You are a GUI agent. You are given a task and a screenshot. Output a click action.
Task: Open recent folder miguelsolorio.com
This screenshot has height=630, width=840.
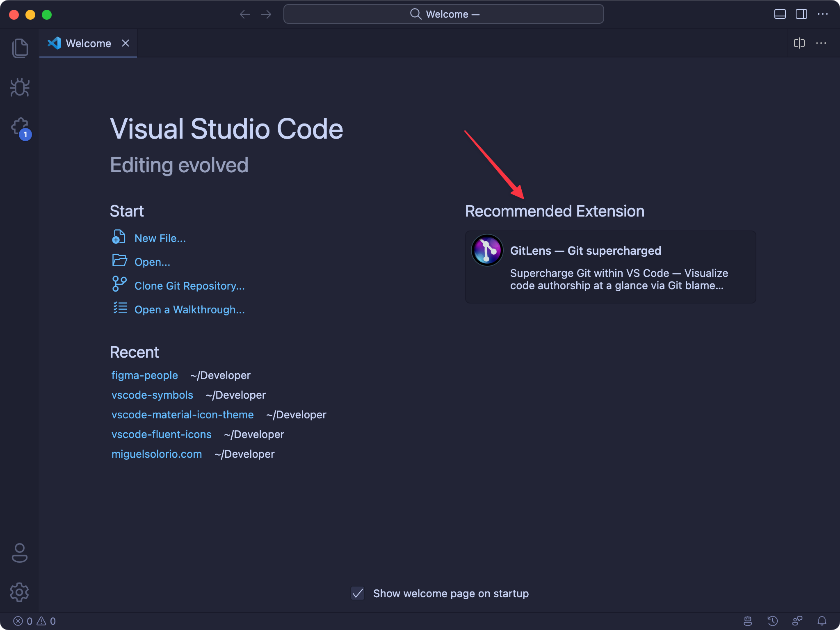157,454
